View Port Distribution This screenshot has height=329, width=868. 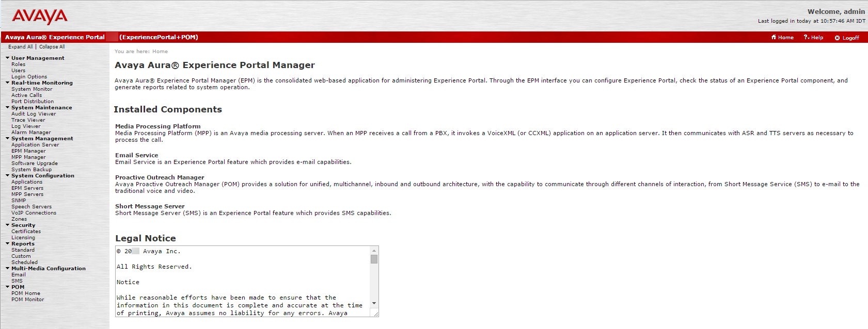pyautogui.click(x=33, y=102)
